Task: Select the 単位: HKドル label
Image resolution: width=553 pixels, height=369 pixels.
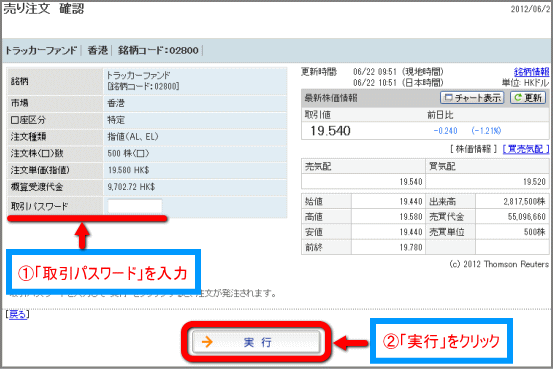Action: point(525,83)
